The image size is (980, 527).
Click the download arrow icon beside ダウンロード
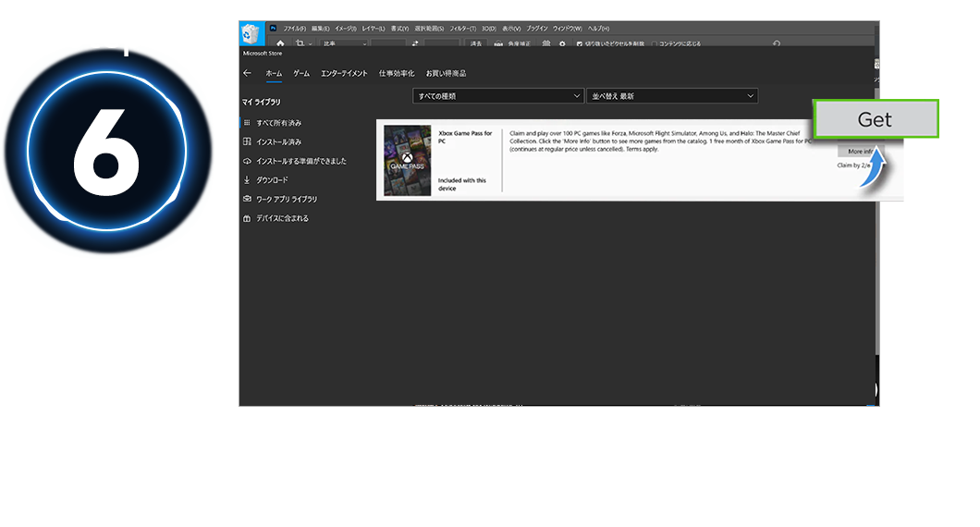[247, 180]
